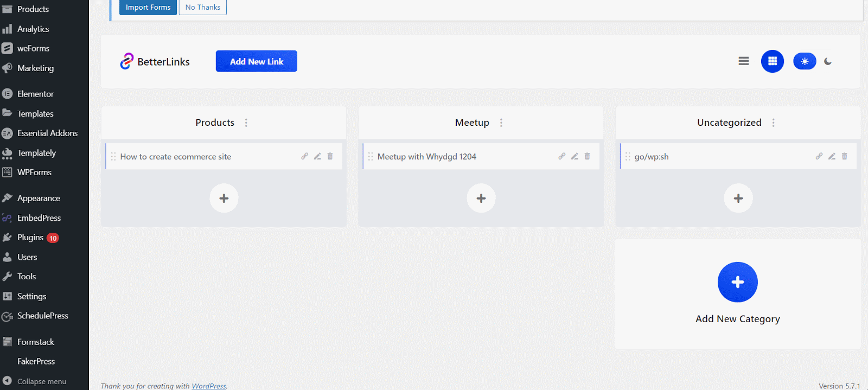This screenshot has height=390, width=868.
Task: Click the Plugins update count badge
Action: (x=53, y=238)
